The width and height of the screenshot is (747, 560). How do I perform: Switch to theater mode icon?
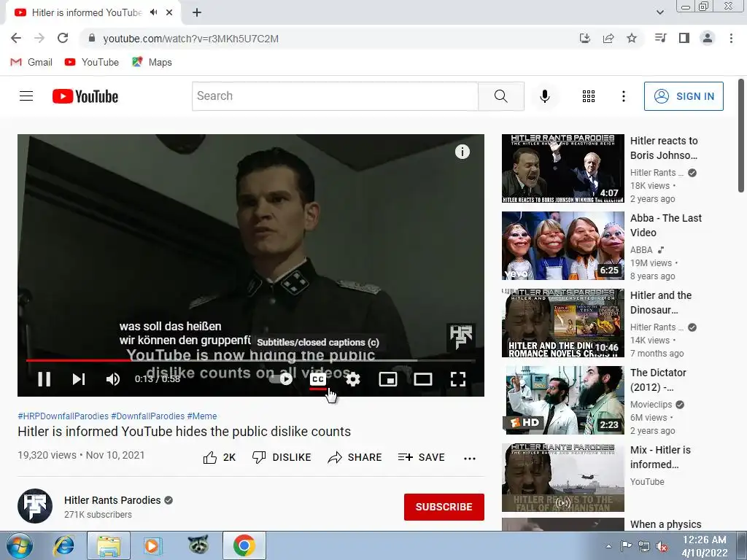[423, 379]
